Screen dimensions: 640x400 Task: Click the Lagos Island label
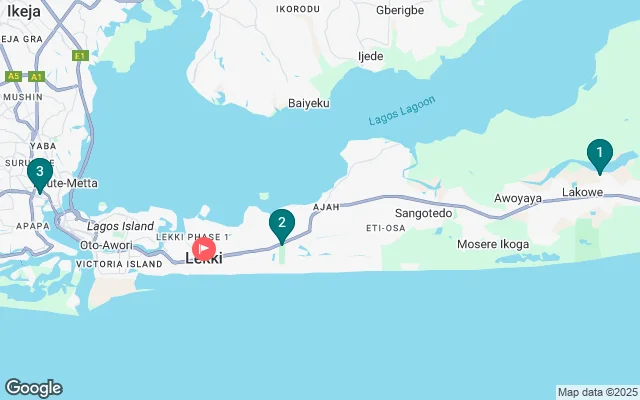click(x=120, y=226)
